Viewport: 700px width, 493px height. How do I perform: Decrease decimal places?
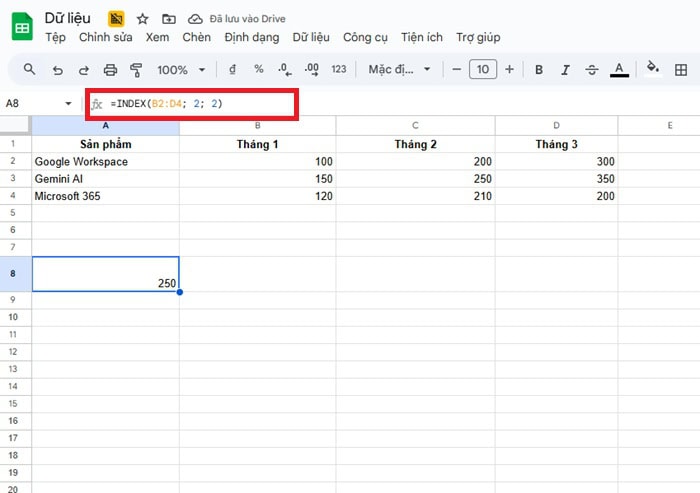tap(284, 69)
